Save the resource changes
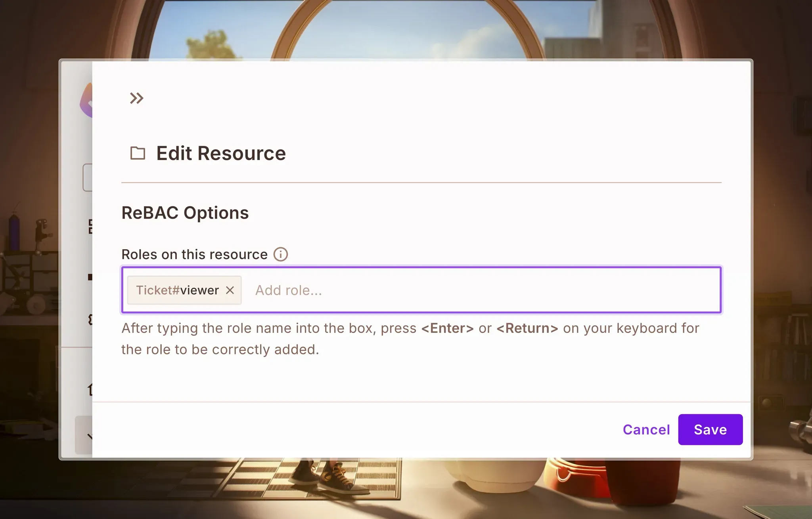Image resolution: width=812 pixels, height=519 pixels. (x=710, y=429)
